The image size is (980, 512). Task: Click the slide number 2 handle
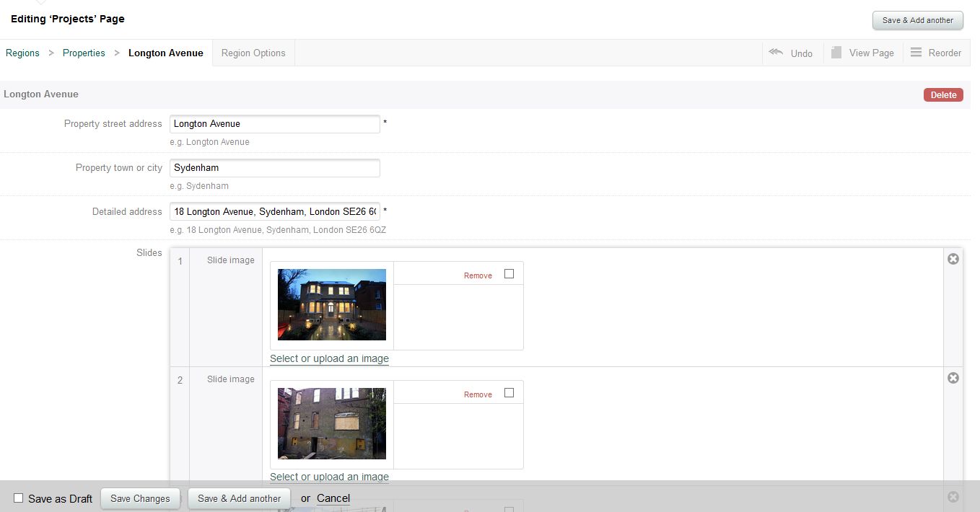point(180,380)
